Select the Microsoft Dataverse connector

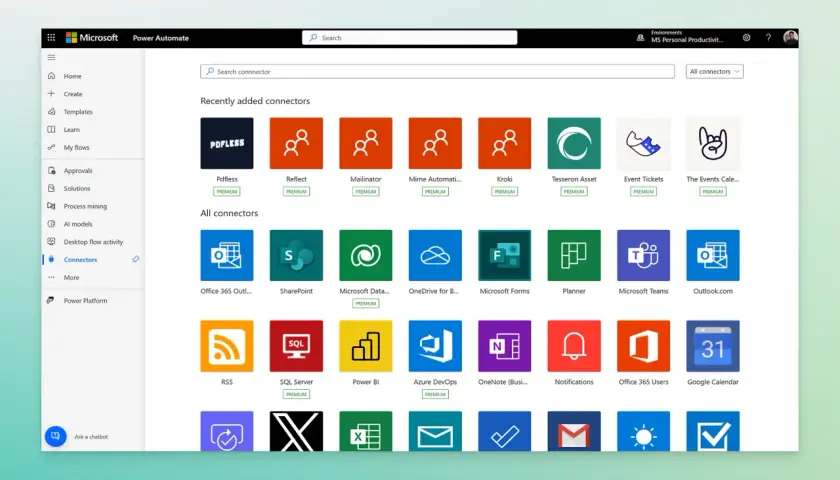(x=365, y=256)
